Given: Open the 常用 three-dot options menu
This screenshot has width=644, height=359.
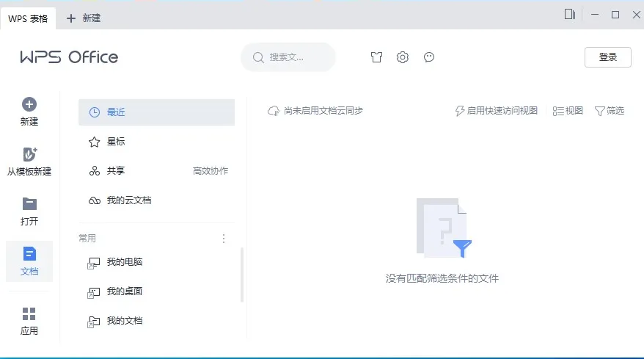Looking at the screenshot, I should [224, 239].
